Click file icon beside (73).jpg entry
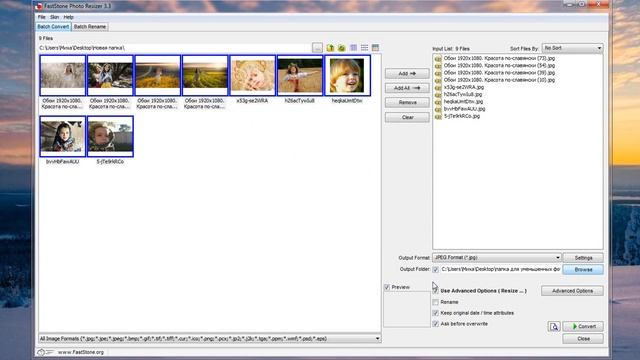640x360 pixels. point(438,58)
